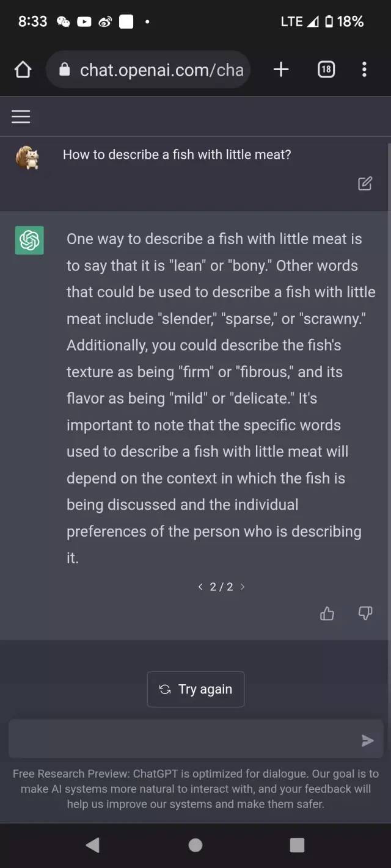Tap the site lock security icon

tap(65, 70)
